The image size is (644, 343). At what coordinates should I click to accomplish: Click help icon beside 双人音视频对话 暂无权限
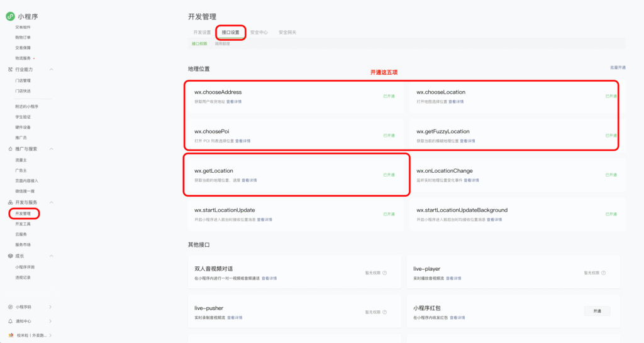point(385,273)
